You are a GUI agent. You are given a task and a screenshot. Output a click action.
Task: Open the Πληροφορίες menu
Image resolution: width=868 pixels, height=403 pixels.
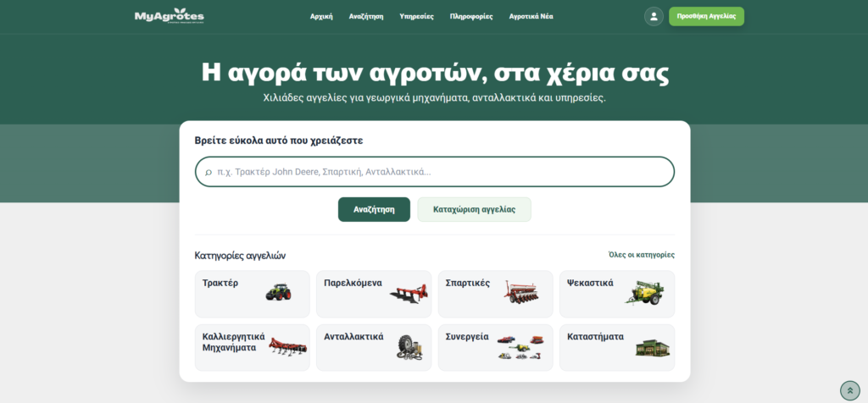click(x=471, y=17)
